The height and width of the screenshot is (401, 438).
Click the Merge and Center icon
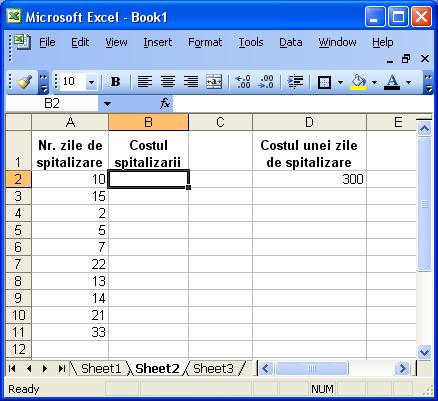[214, 82]
